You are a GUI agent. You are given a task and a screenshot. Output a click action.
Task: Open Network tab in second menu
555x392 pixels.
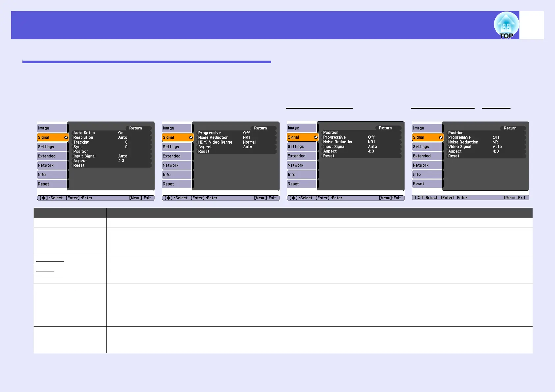click(x=177, y=165)
